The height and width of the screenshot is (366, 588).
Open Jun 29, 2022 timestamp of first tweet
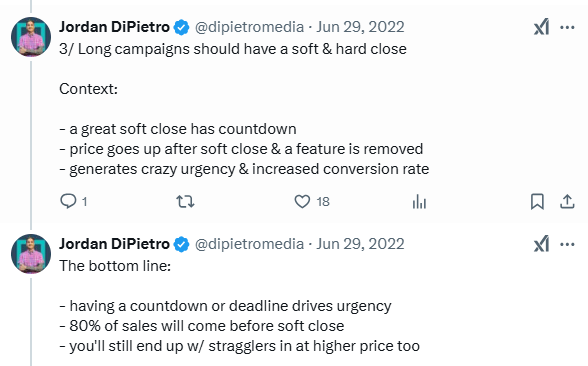(x=360, y=27)
